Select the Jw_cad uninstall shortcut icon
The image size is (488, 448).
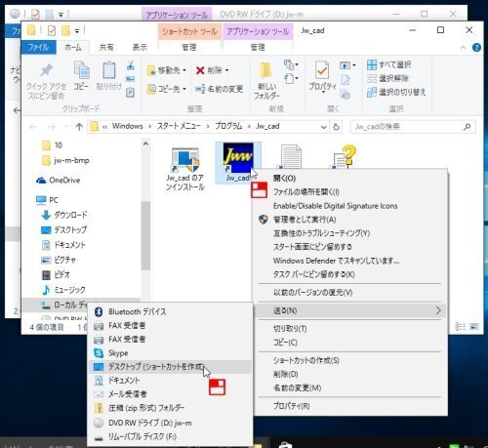click(185, 160)
